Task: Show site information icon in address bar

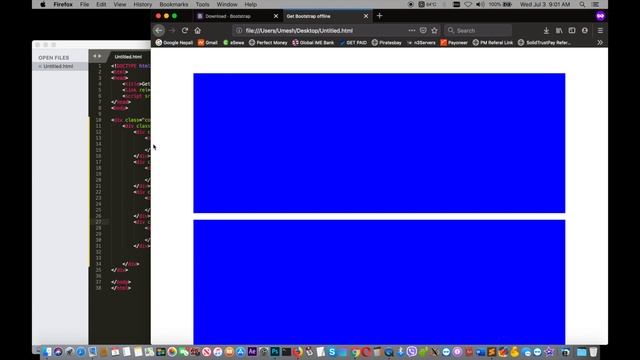Action: [x=239, y=31]
